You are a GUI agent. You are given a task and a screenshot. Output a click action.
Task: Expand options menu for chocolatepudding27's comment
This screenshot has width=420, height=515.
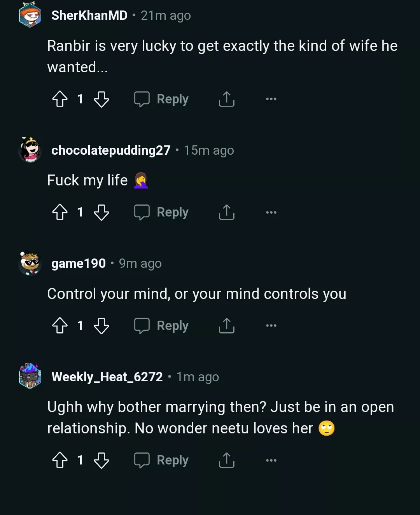coord(271,212)
